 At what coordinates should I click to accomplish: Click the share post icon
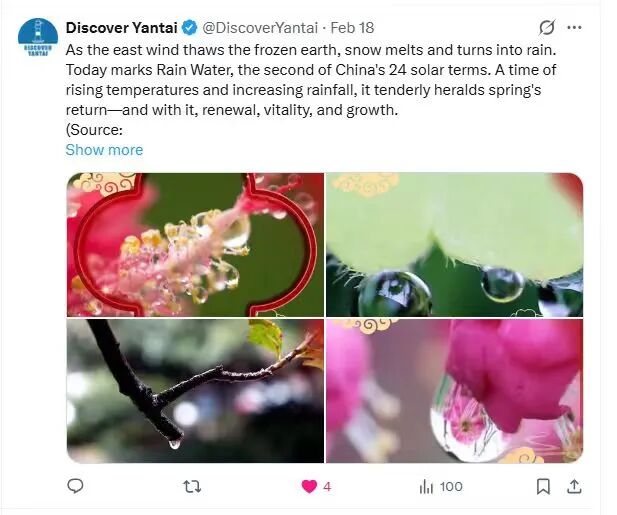pos(574,486)
